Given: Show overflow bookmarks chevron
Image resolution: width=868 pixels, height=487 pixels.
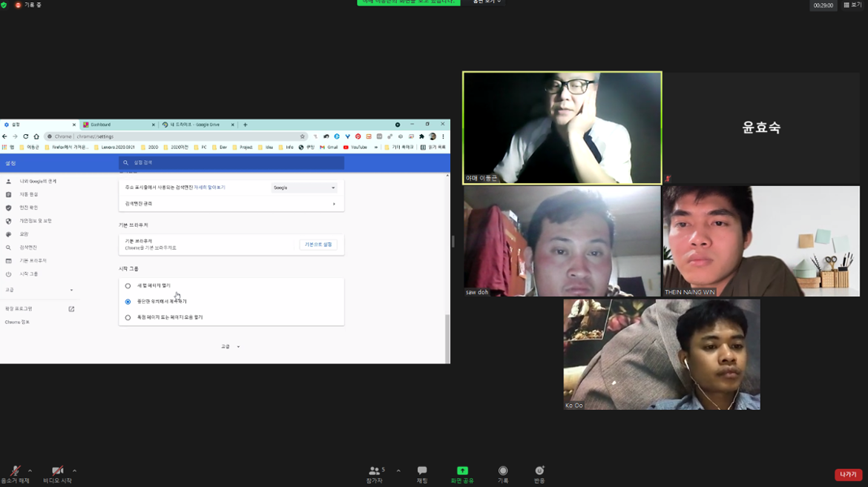Looking at the screenshot, I should tap(376, 148).
